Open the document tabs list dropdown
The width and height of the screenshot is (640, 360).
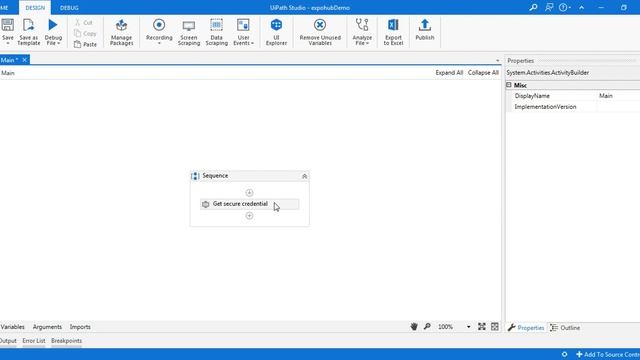(498, 60)
